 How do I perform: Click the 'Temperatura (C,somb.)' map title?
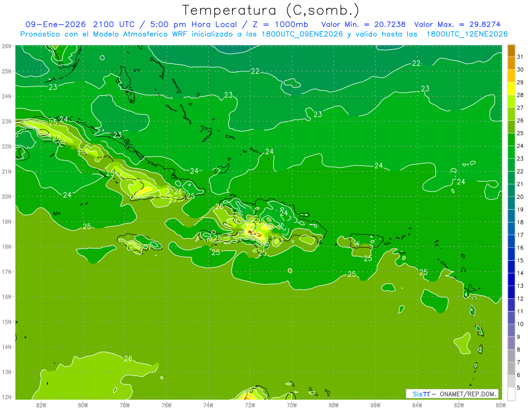(x=271, y=10)
